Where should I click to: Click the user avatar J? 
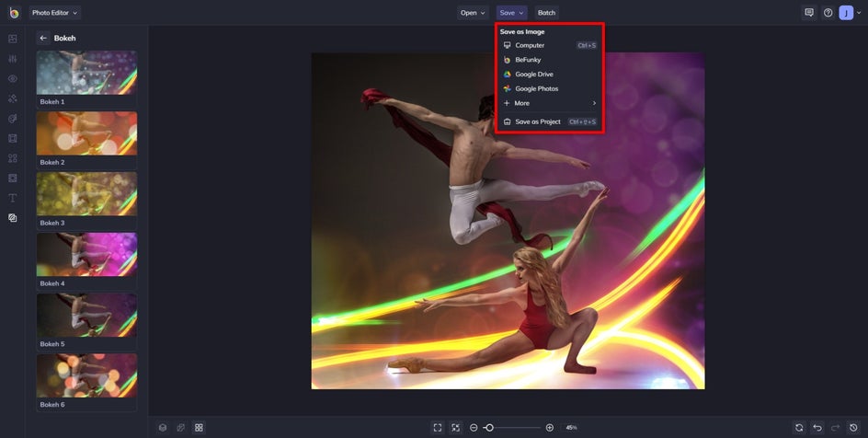[846, 13]
